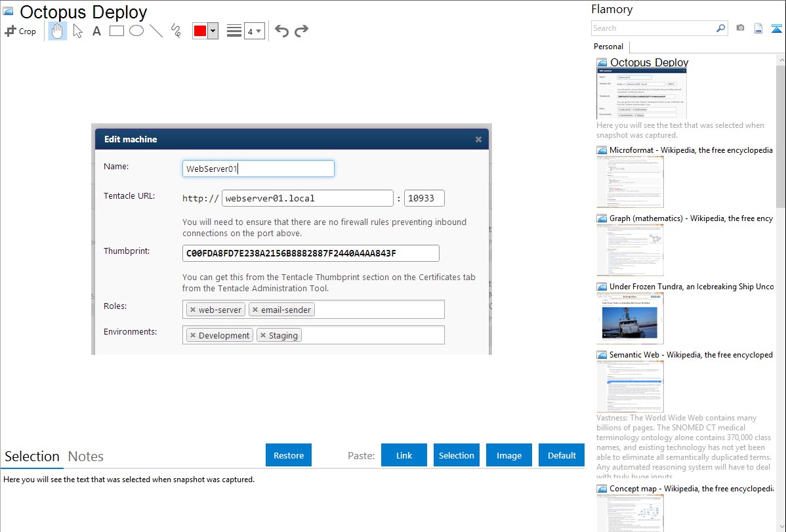Remove the email-sender role tag
The width and height of the screenshot is (786, 532).
(x=255, y=310)
